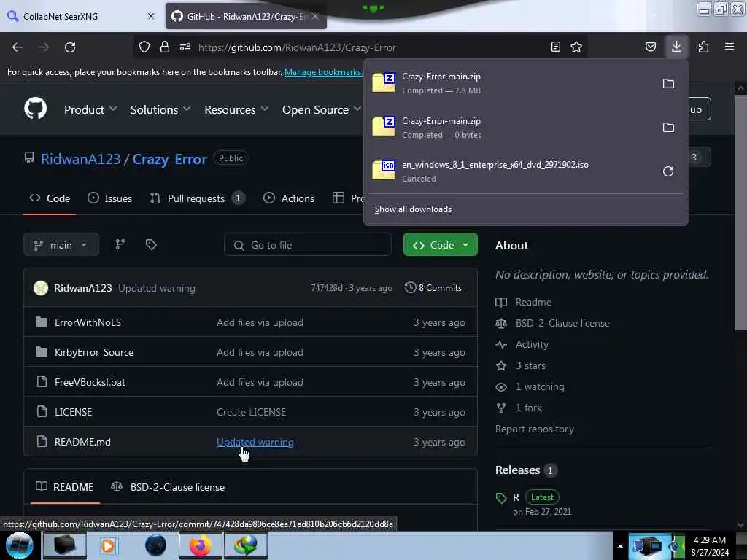The image size is (747, 560).
Task: Open Firefox from the taskbar
Action: (201, 545)
